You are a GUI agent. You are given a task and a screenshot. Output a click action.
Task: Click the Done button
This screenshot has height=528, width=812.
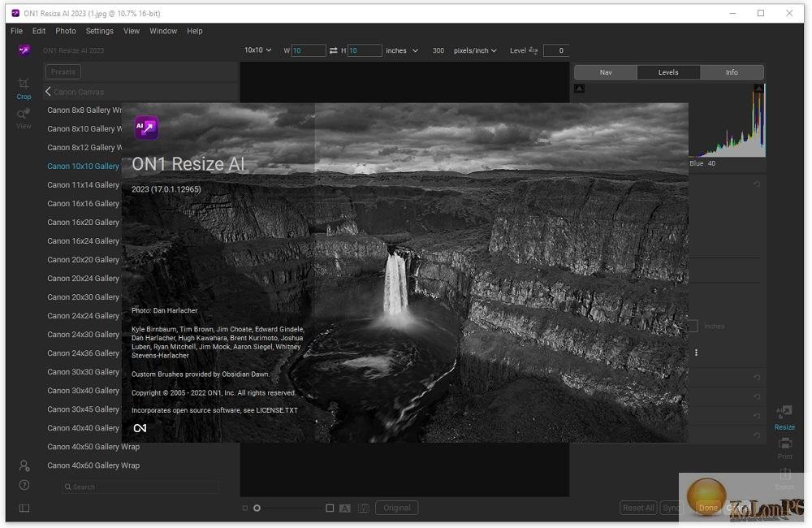coord(708,508)
